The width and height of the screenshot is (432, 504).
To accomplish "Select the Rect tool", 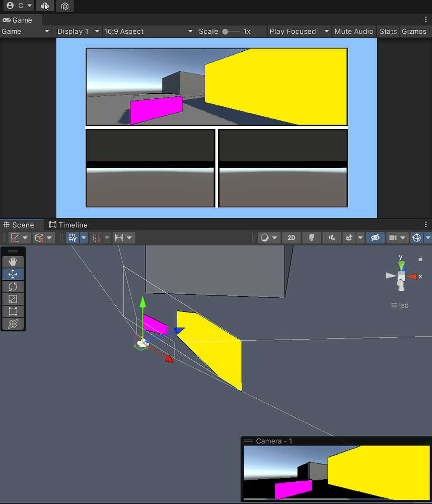I will (13, 311).
